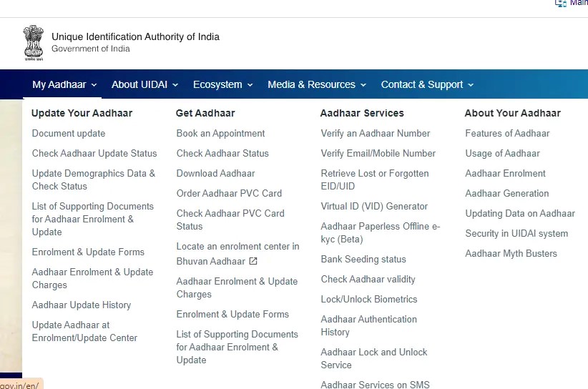Image resolution: width=588 pixels, height=389 pixels.
Task: Open Aadhaar Lock and Unlock Service
Action: [x=374, y=358]
